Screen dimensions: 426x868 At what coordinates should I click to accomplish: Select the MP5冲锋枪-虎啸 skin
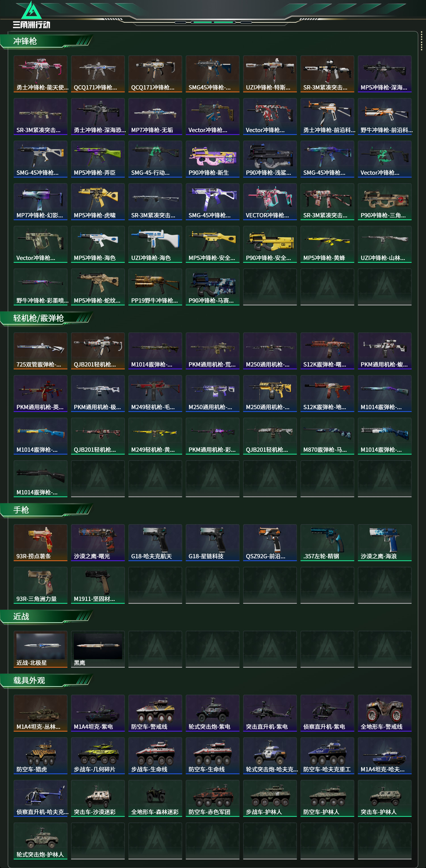tap(98, 201)
